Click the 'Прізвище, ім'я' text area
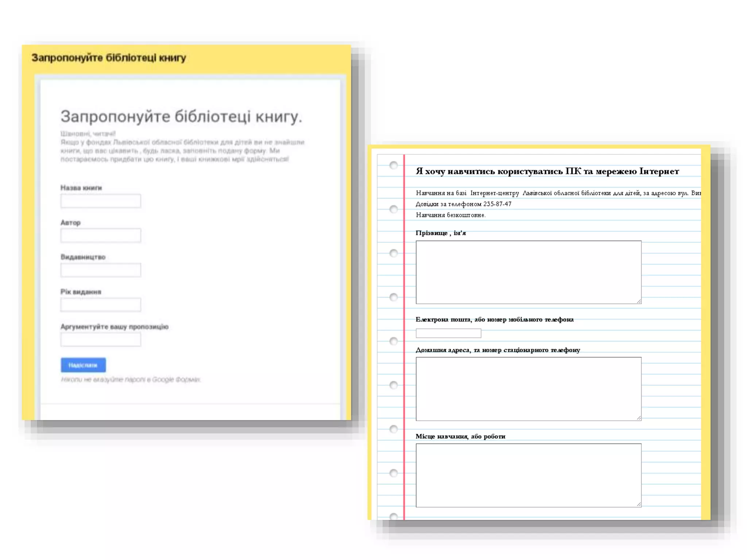The height and width of the screenshot is (560, 747). [x=528, y=272]
